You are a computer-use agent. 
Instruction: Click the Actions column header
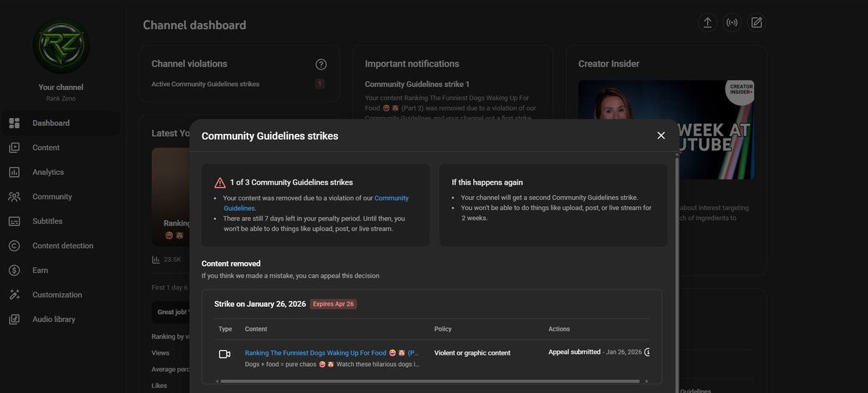(559, 329)
